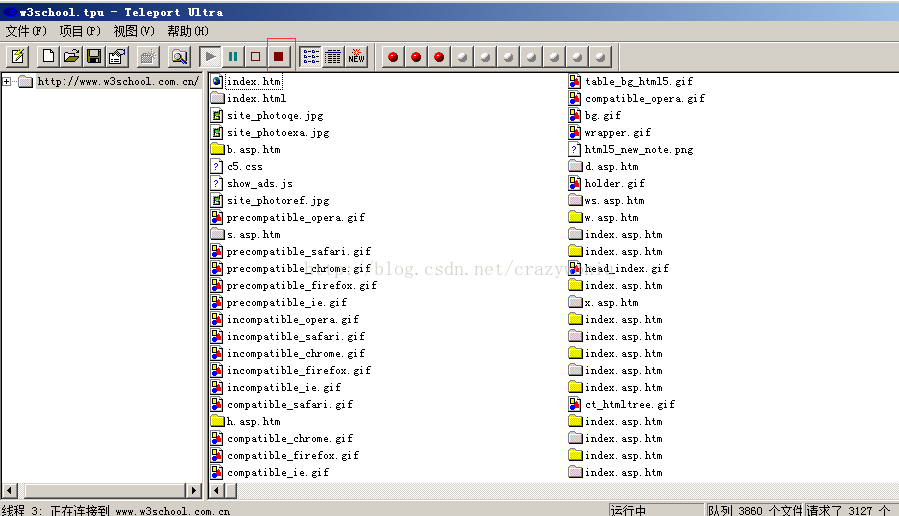Select the http://www.w3school.com.cn/ folder in tree
The height and width of the screenshot is (516, 899).
pyautogui.click(x=118, y=81)
